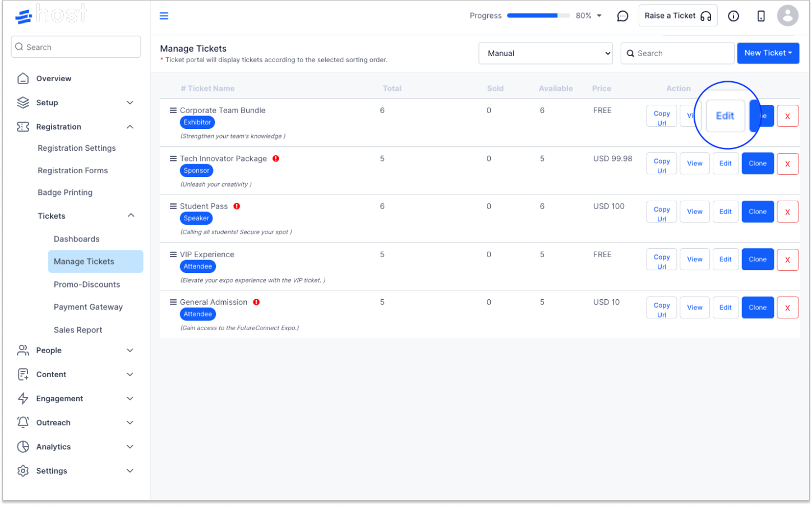Viewport: 812px width, 505px height.
Task: Open the progress percentage dropdown arrow
Action: [599, 16]
